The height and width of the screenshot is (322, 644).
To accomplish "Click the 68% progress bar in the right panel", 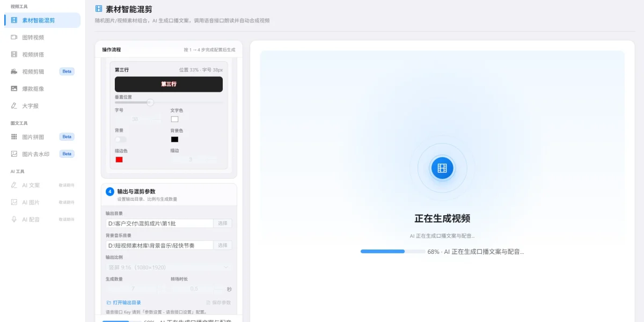I will 393,251.
